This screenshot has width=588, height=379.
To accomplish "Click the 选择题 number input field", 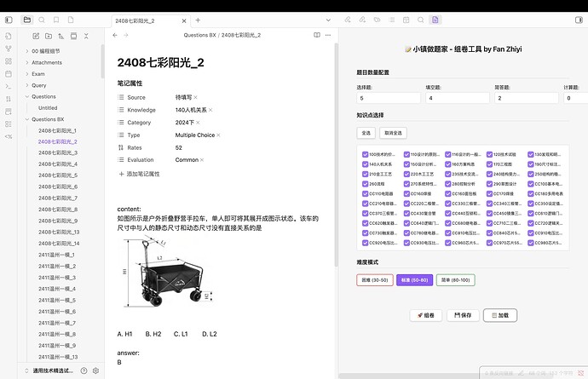I will click(x=388, y=98).
